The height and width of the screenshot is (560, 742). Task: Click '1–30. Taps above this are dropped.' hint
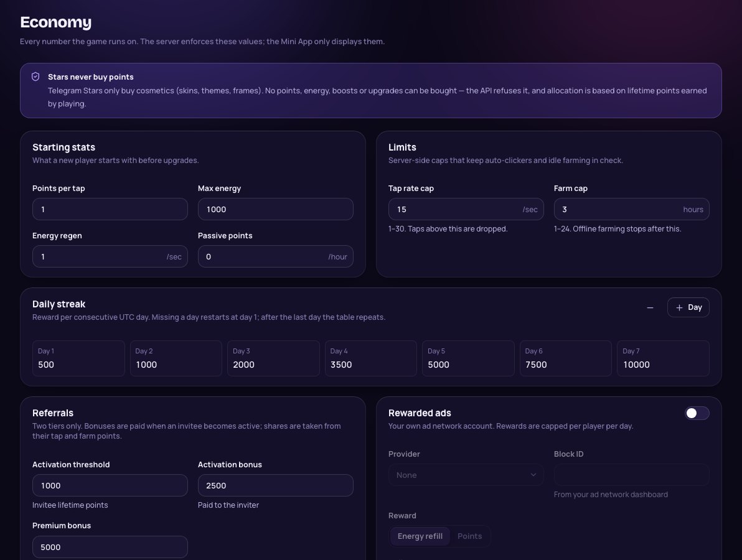(x=448, y=229)
